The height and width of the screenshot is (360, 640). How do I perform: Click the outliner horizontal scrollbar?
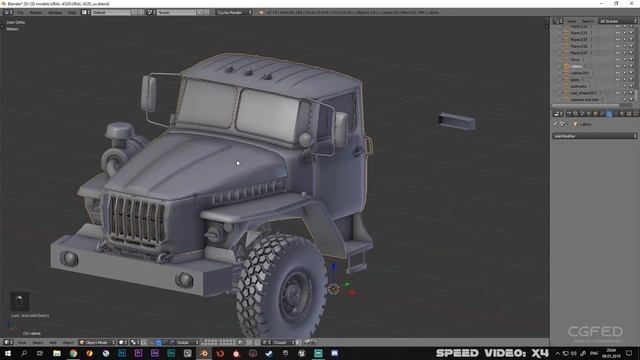coord(586,105)
